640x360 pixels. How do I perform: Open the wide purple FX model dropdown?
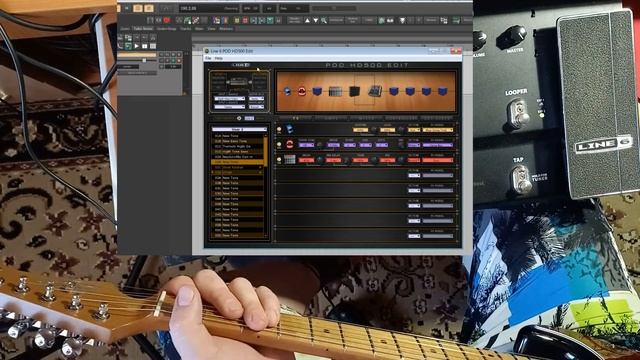click(437, 145)
